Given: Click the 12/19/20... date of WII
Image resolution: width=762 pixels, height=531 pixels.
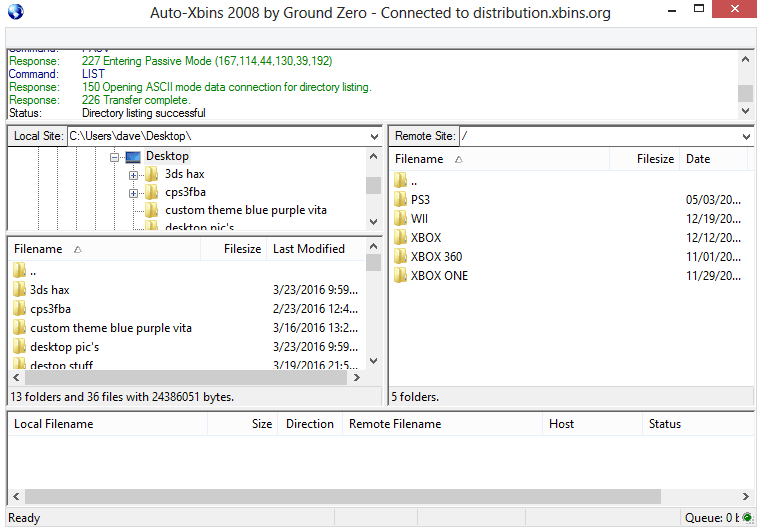Looking at the screenshot, I should point(713,219).
